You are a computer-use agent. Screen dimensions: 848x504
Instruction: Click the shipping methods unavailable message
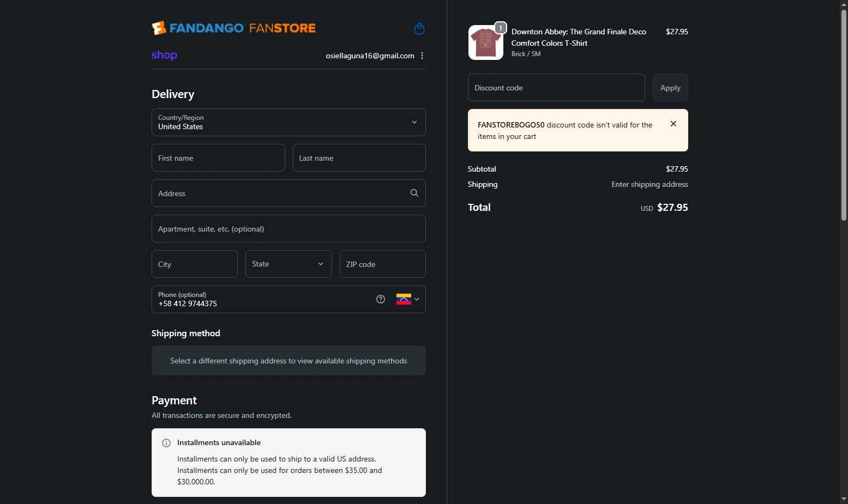point(288,361)
